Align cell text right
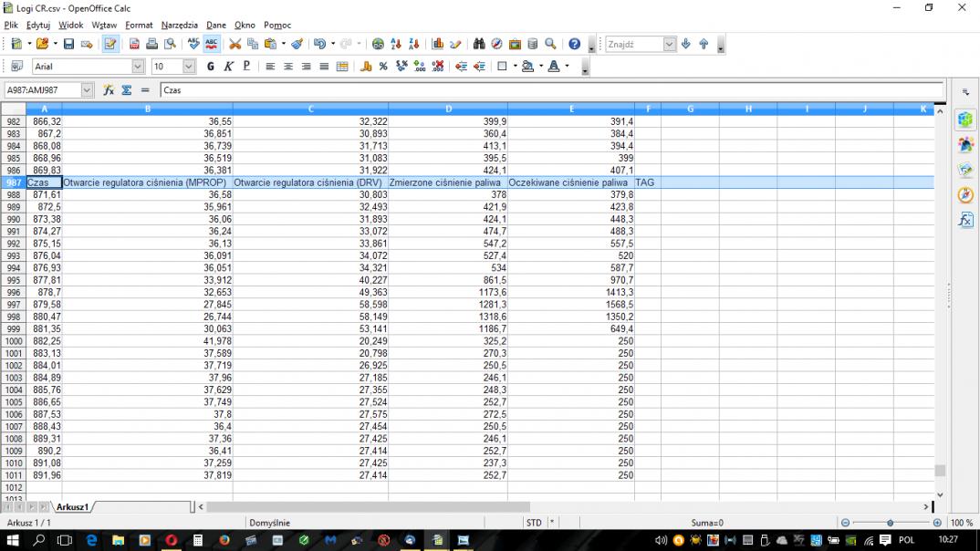 306,67
